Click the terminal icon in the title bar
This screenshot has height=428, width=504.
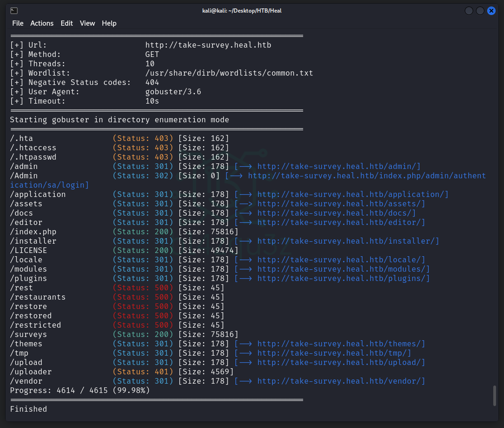[14, 11]
